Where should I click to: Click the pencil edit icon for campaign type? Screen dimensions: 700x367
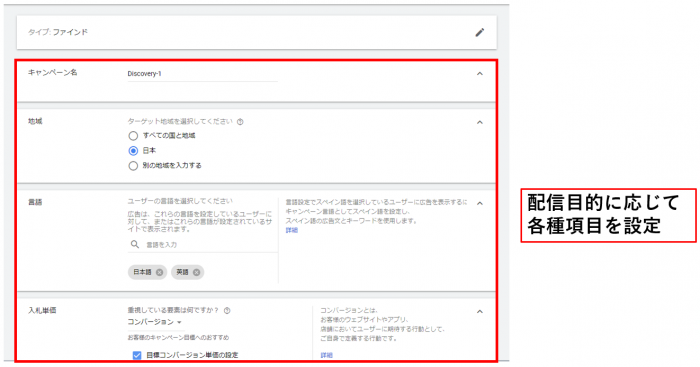click(x=479, y=32)
